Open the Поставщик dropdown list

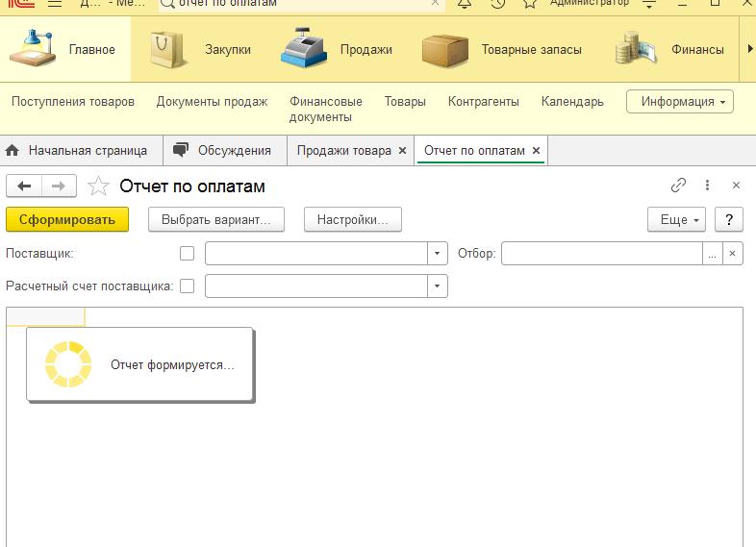(x=437, y=254)
